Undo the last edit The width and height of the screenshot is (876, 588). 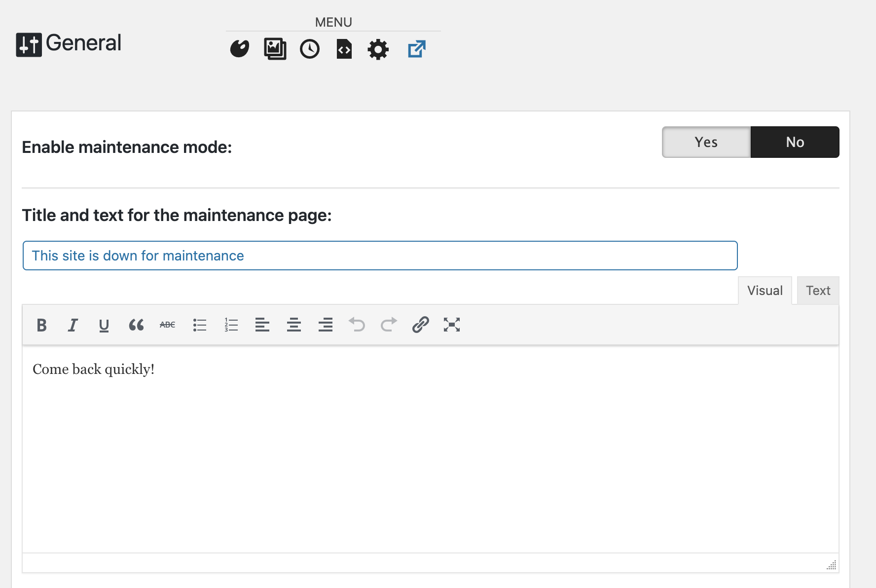(357, 325)
